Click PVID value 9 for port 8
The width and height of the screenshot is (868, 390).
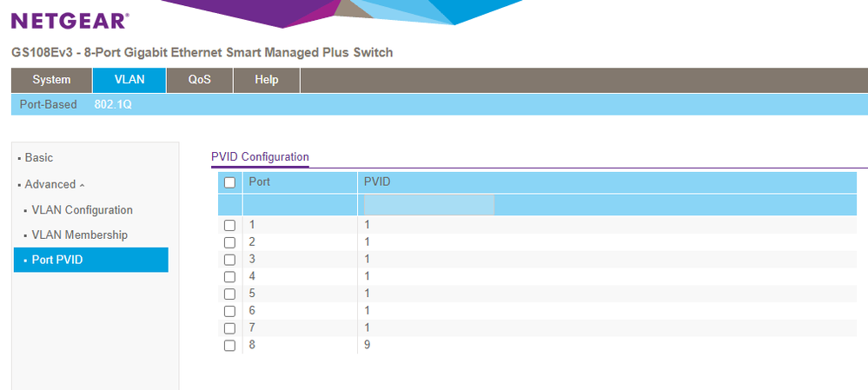tap(367, 345)
